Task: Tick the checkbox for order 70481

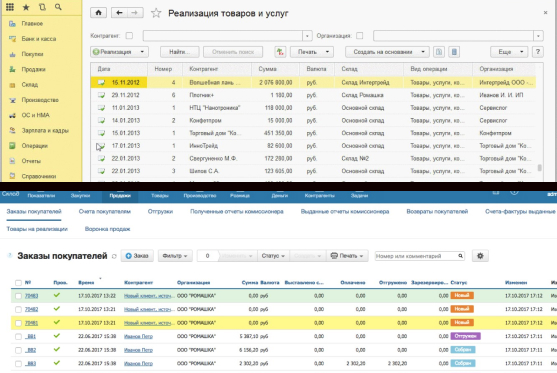Action: 18,323
